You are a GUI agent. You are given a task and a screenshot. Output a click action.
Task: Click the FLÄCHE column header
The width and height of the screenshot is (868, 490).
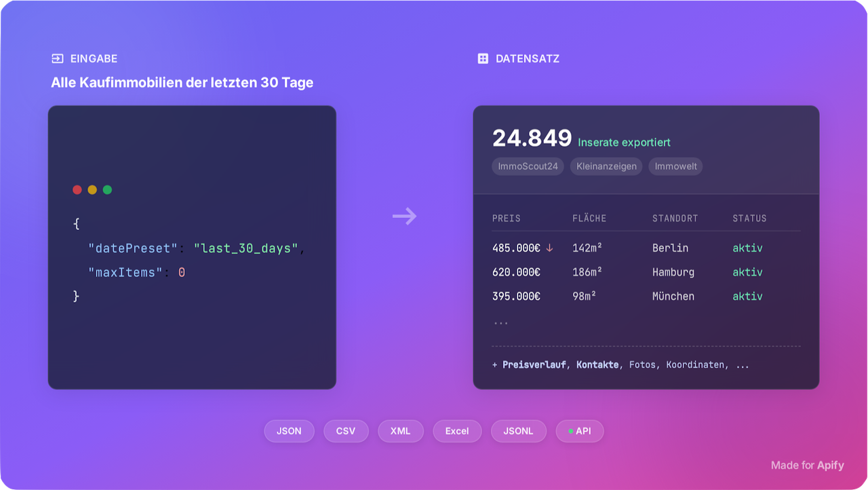pyautogui.click(x=589, y=219)
